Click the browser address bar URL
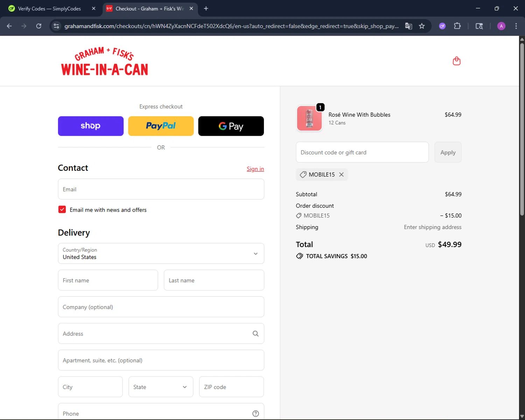Image resolution: width=525 pixels, height=420 pixels. tap(231, 26)
